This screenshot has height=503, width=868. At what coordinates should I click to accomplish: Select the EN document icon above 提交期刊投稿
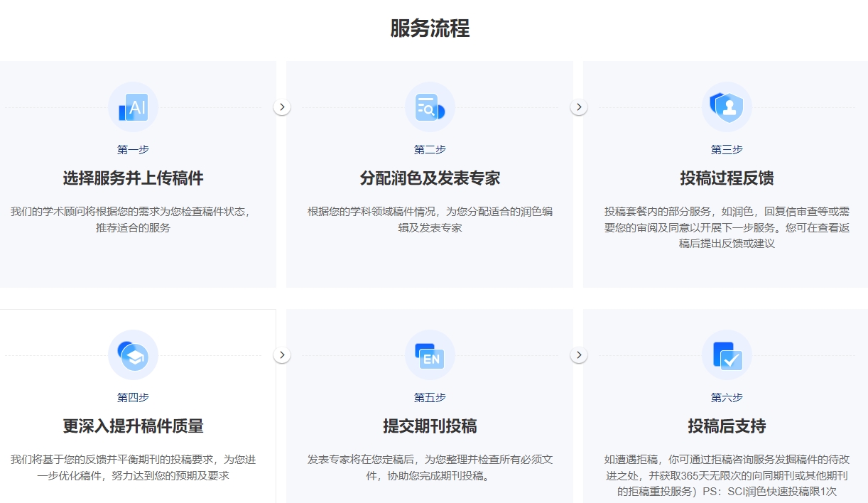pos(430,355)
